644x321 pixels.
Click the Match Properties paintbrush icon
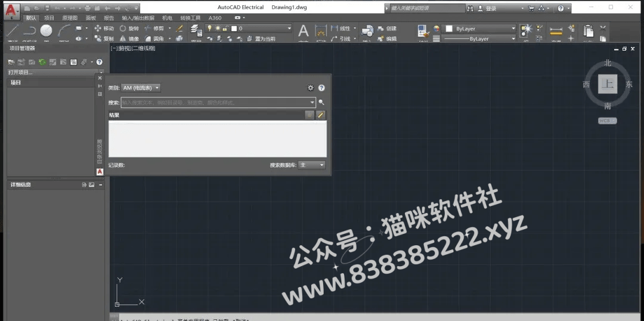[423, 32]
